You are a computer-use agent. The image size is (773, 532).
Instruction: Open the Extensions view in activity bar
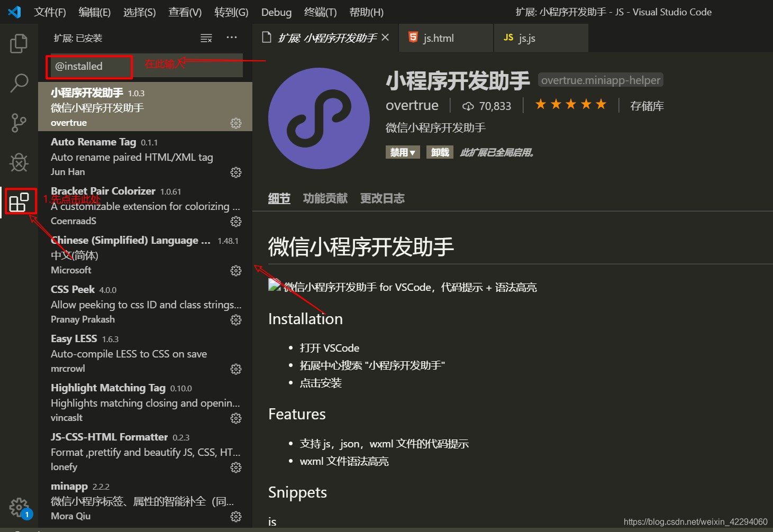click(x=19, y=202)
